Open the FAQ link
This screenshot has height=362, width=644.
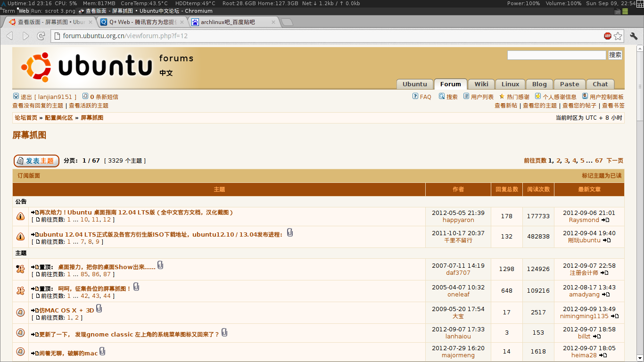[x=425, y=97]
